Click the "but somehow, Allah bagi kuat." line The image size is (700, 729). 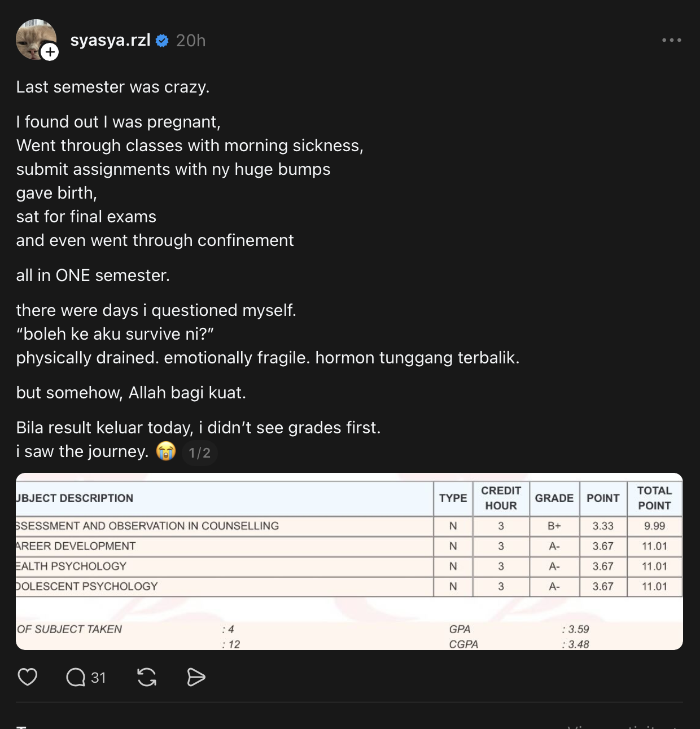pyautogui.click(x=131, y=393)
